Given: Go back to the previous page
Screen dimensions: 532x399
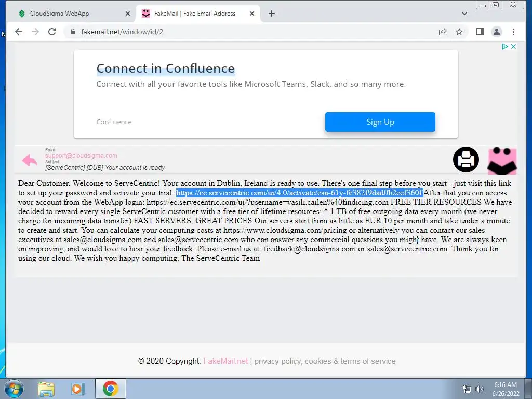Looking at the screenshot, I should [19, 32].
